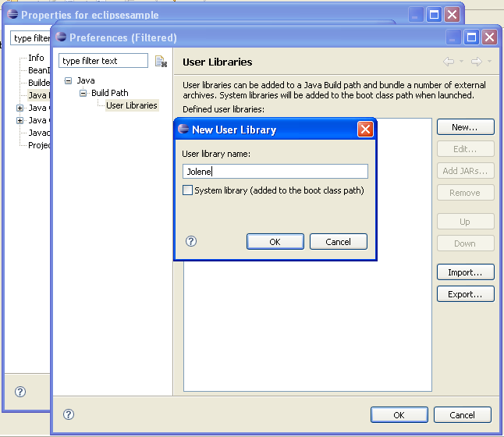Enable the System library checkbox
The height and width of the screenshot is (437, 504).
coord(187,190)
